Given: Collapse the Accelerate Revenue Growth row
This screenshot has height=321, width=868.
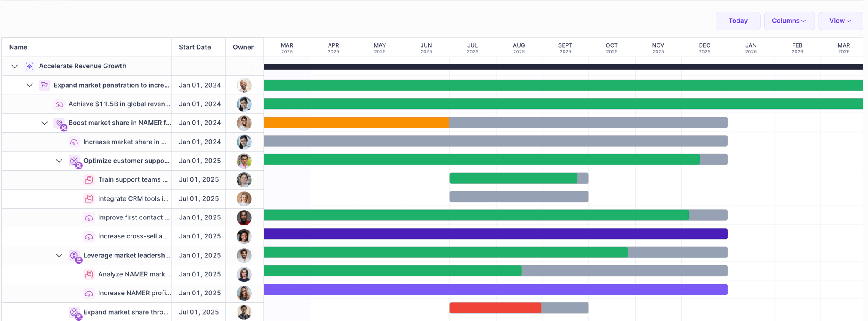Looking at the screenshot, I should point(14,66).
